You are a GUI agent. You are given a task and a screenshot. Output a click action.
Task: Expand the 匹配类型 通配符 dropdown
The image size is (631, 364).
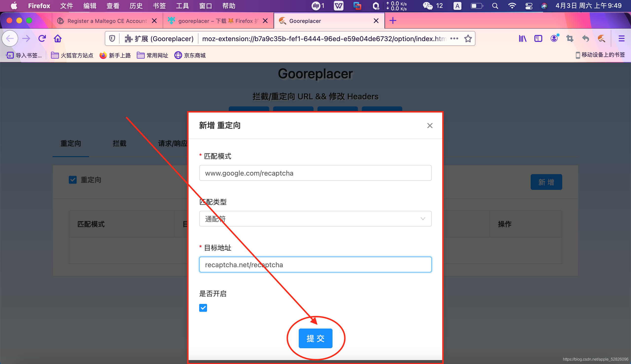click(x=315, y=219)
